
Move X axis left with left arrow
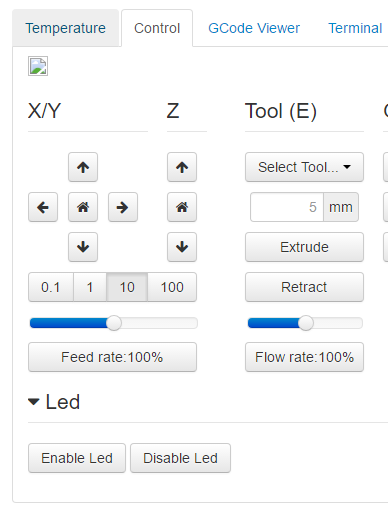pos(43,207)
